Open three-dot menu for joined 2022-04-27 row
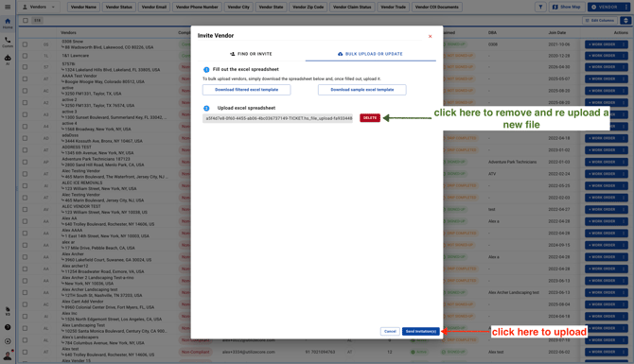Viewport: 634px width, 364px height. click(624, 209)
